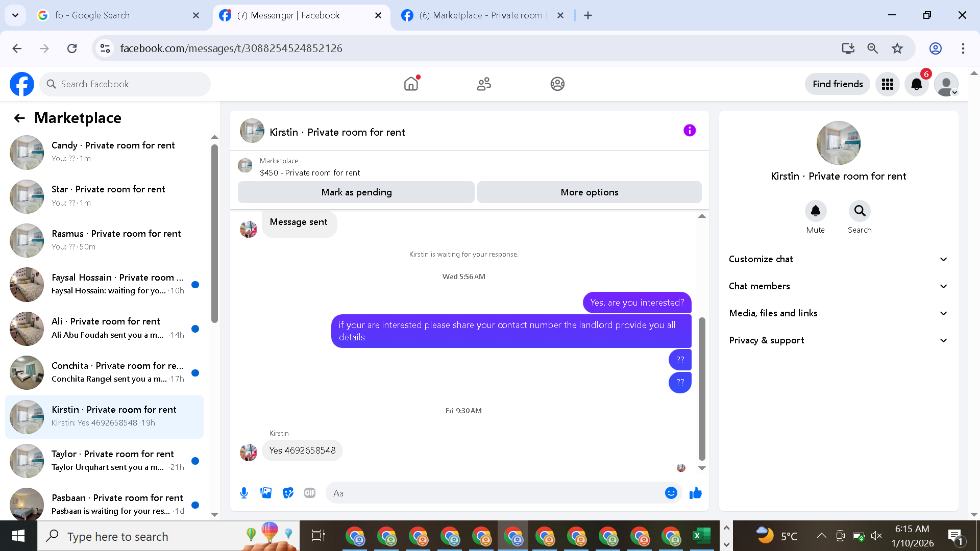
Task: Search within the conversation
Action: coord(860,211)
